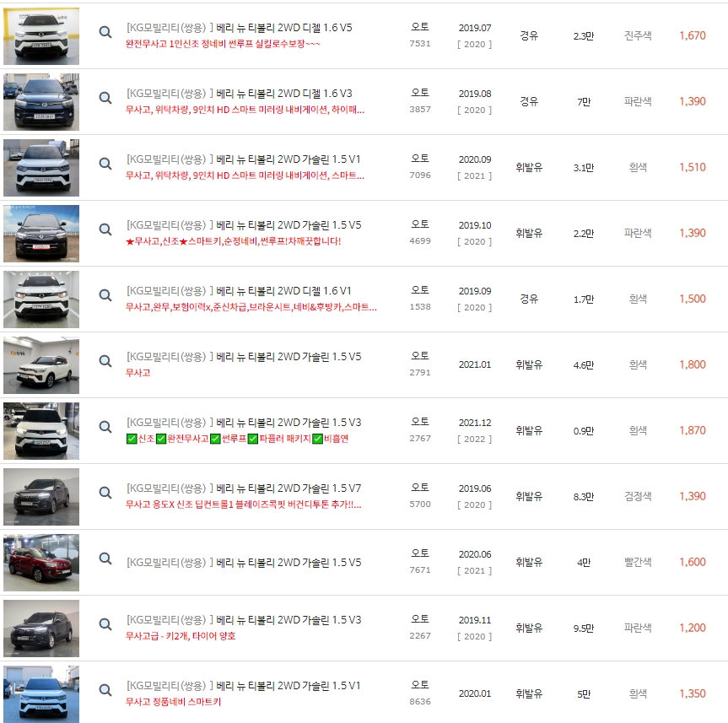Open the 가솔린 1.5 V1 title with plate 8636
The height and width of the screenshot is (723, 728).
[243, 686]
